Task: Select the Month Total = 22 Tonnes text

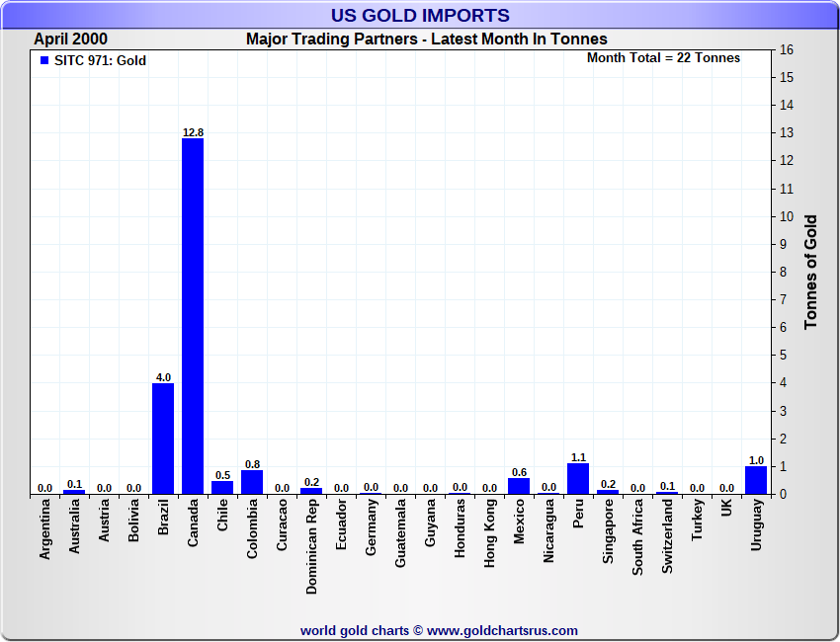Action: 663,58
